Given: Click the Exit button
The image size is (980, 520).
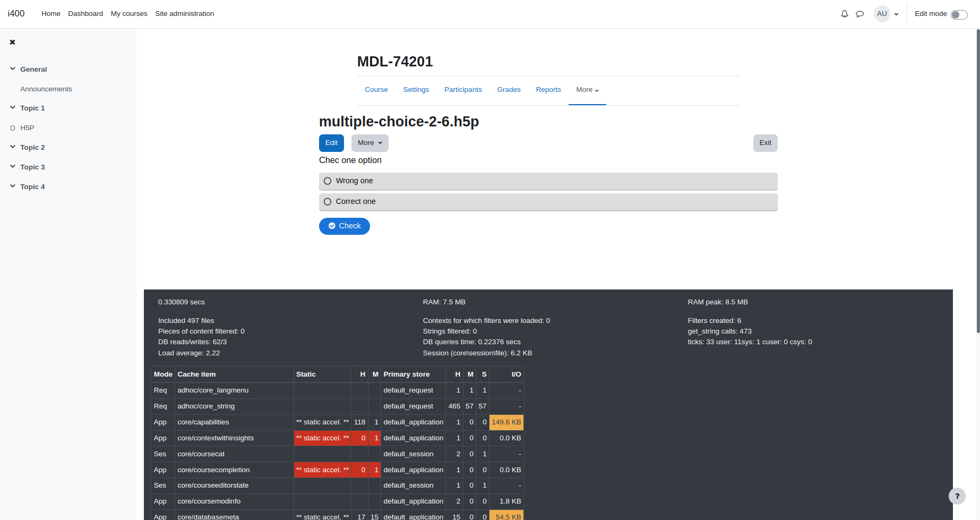Looking at the screenshot, I should (x=765, y=143).
